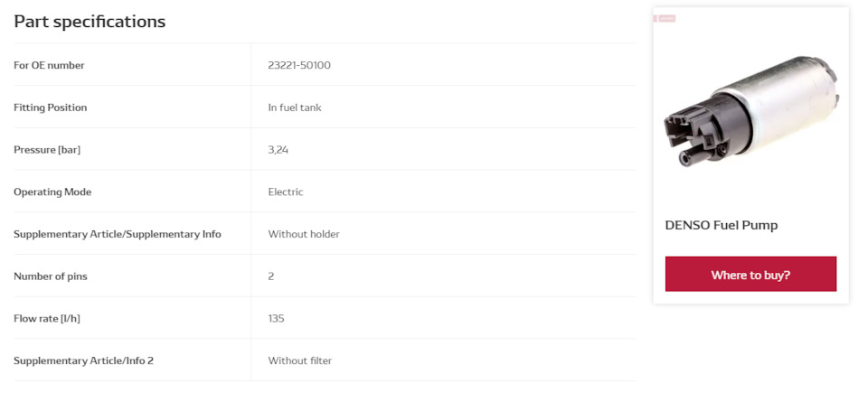Click the Part specifications heading
868x402 pixels.
pos(90,21)
